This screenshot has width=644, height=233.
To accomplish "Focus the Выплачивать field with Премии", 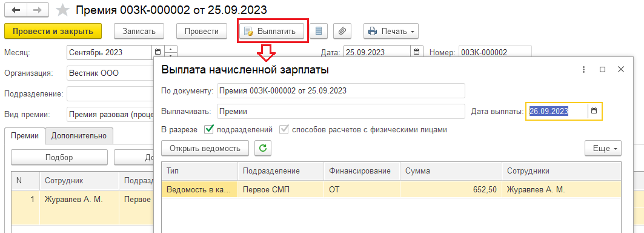I will point(340,111).
